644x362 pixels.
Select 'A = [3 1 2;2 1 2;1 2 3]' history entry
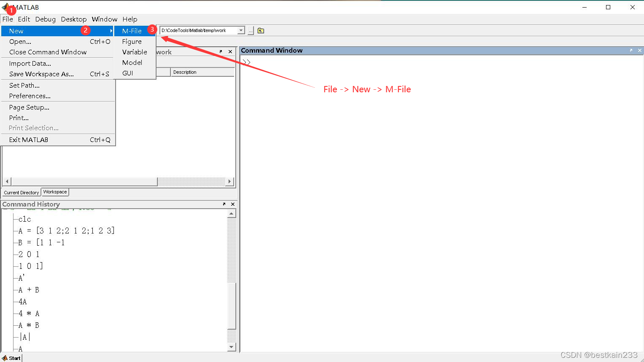click(x=67, y=231)
